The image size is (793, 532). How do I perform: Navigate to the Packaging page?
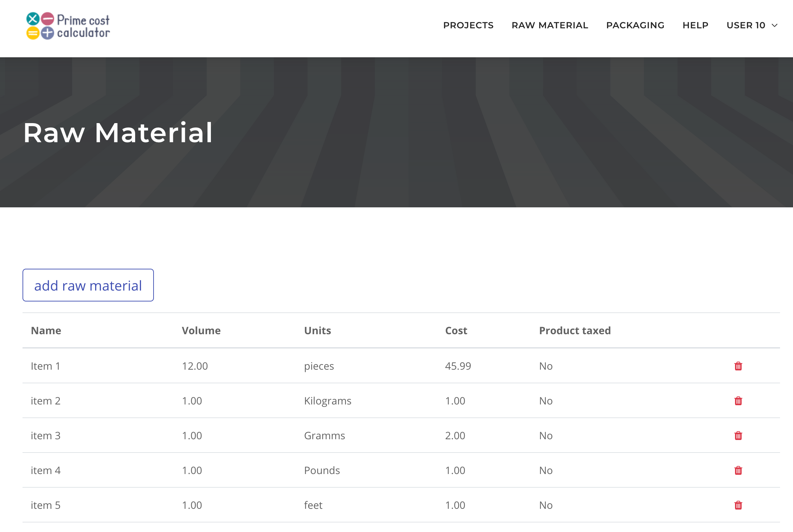[635, 25]
